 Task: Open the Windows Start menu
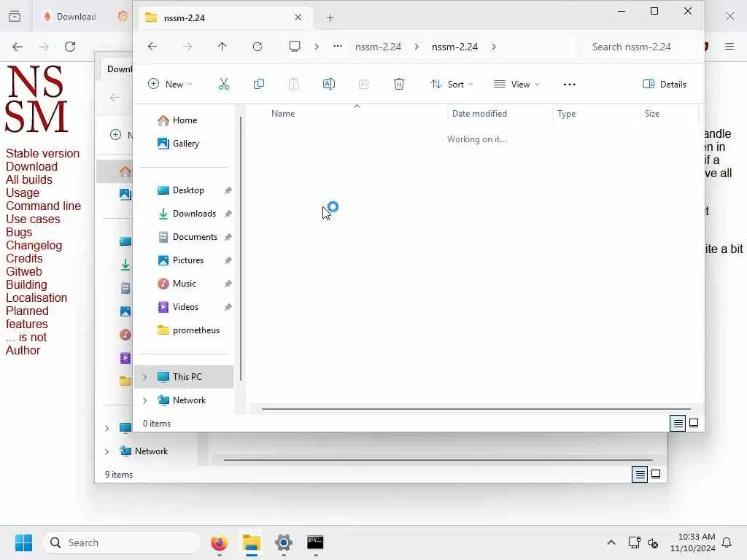23,542
